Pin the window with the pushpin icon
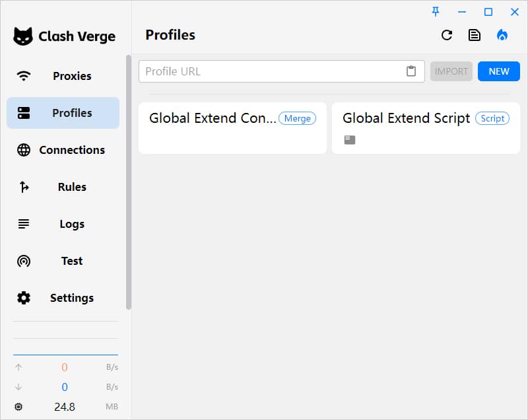This screenshot has width=528, height=420. point(436,12)
